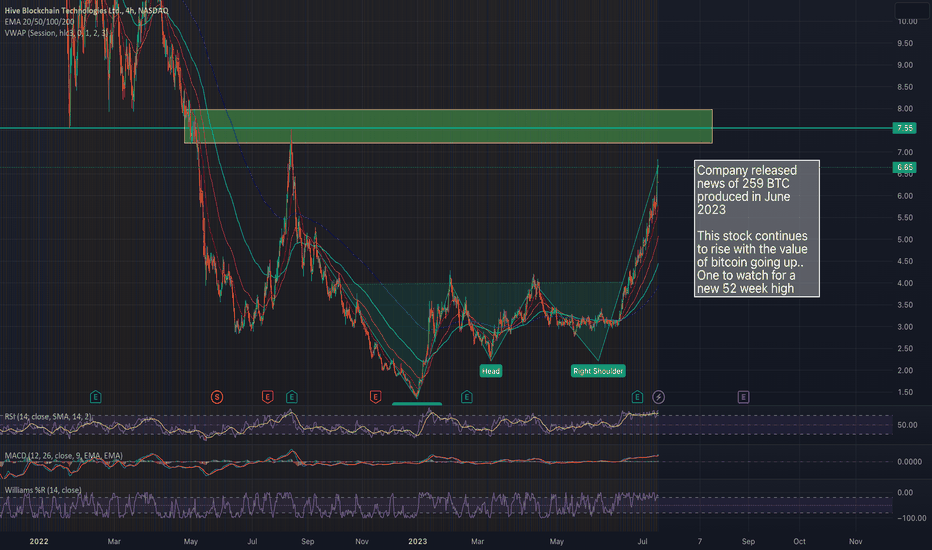
Task: Click the MACD 0.0000 scale value
Action: click(909, 461)
